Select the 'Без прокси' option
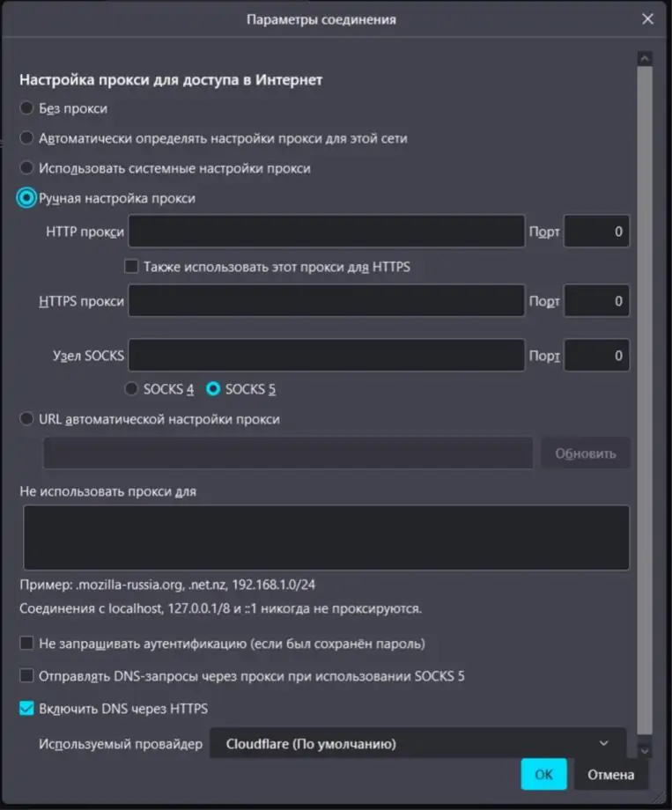This screenshot has height=810, width=672. 26,108
